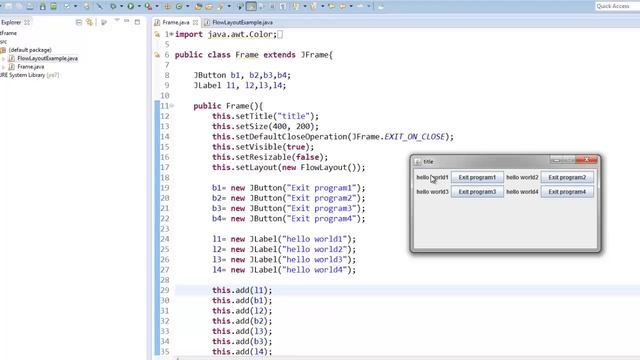Click the JLabel l1, l2,l3,l4 declaration
This screenshot has width=640, height=360.
click(240, 86)
